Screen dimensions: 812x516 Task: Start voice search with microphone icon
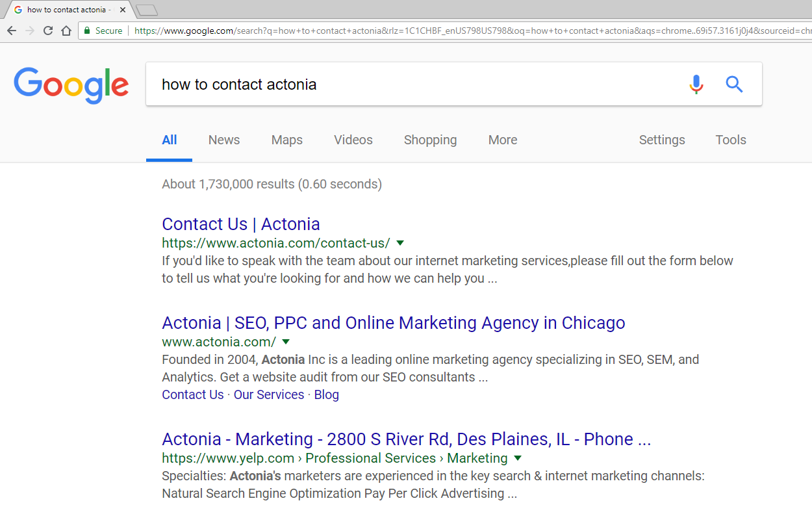point(696,84)
